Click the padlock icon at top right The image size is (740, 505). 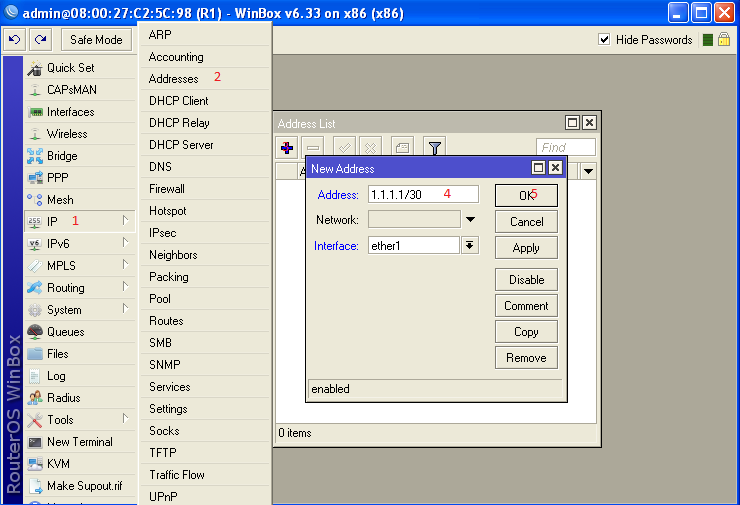pyautogui.click(x=724, y=39)
